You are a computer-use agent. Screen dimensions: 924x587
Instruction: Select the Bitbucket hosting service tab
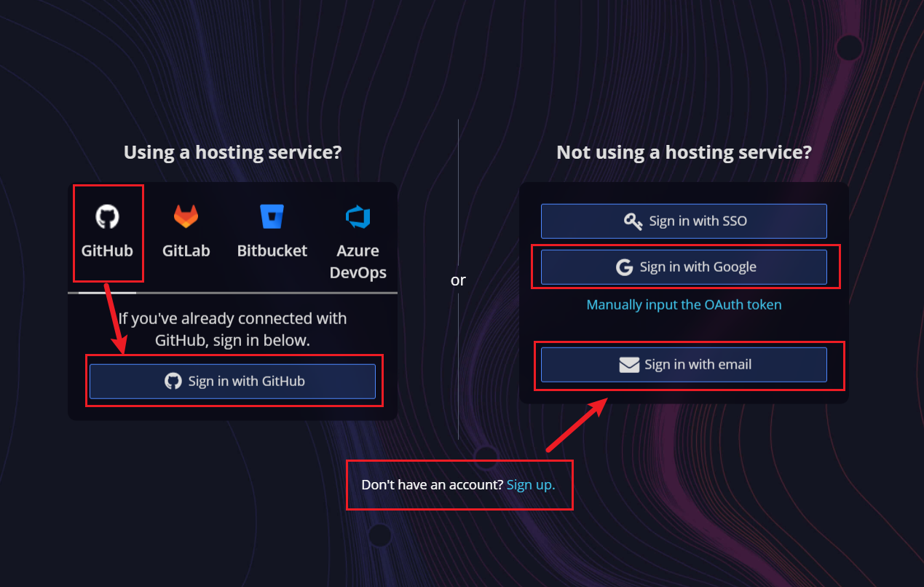272,233
